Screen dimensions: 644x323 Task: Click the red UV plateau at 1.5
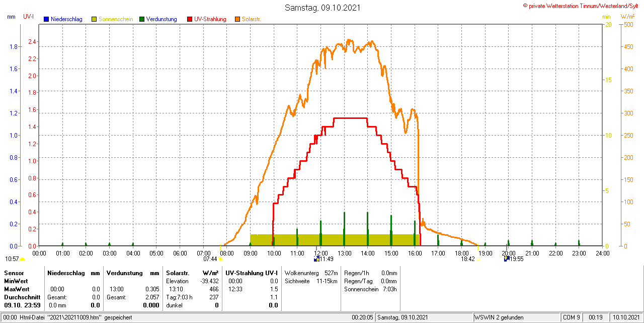[x=350, y=118]
